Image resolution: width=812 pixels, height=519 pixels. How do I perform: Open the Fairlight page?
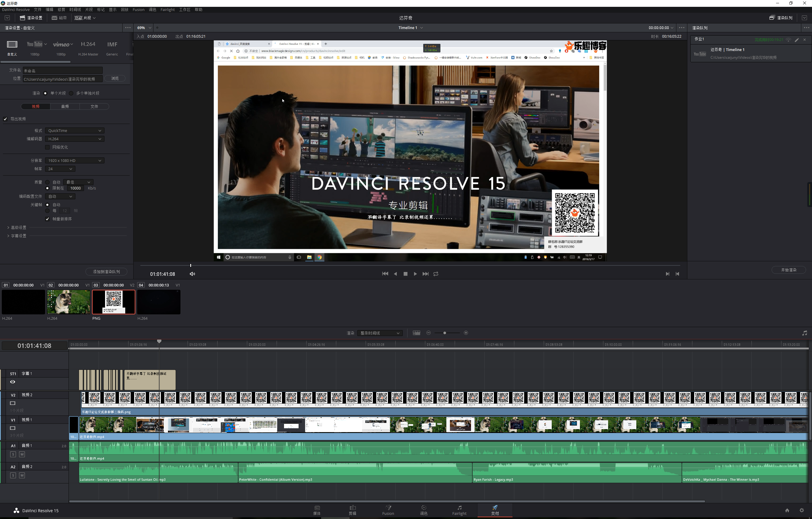click(459, 510)
